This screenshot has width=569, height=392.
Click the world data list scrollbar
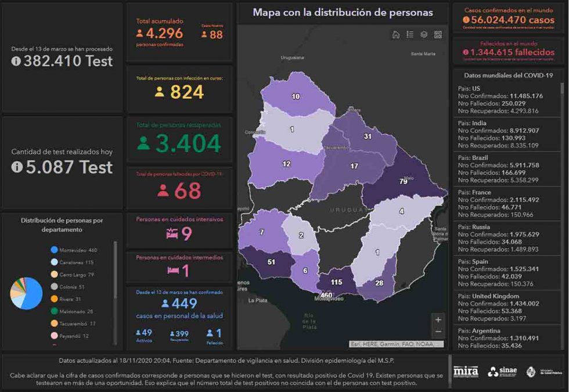click(x=562, y=174)
